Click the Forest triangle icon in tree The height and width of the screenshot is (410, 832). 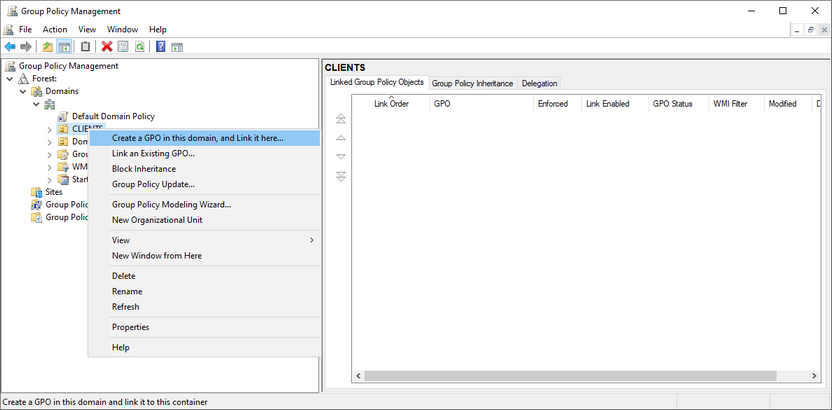click(23, 78)
